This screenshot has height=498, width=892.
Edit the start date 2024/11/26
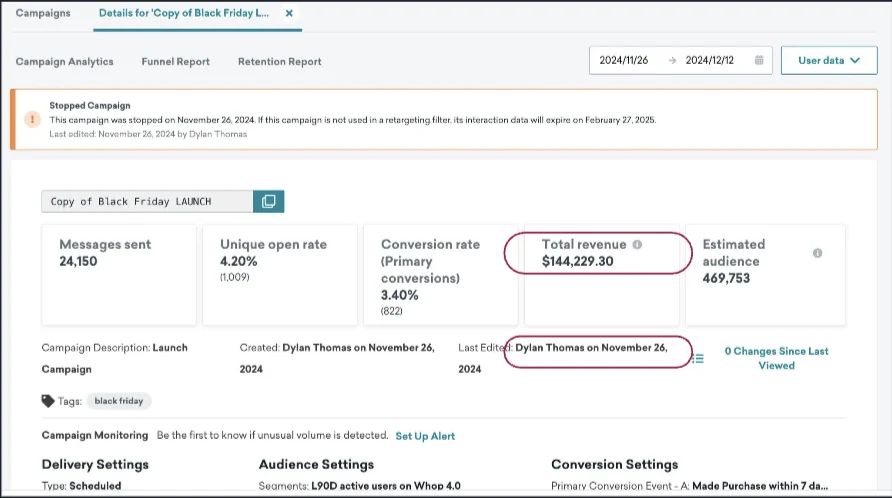coord(623,60)
